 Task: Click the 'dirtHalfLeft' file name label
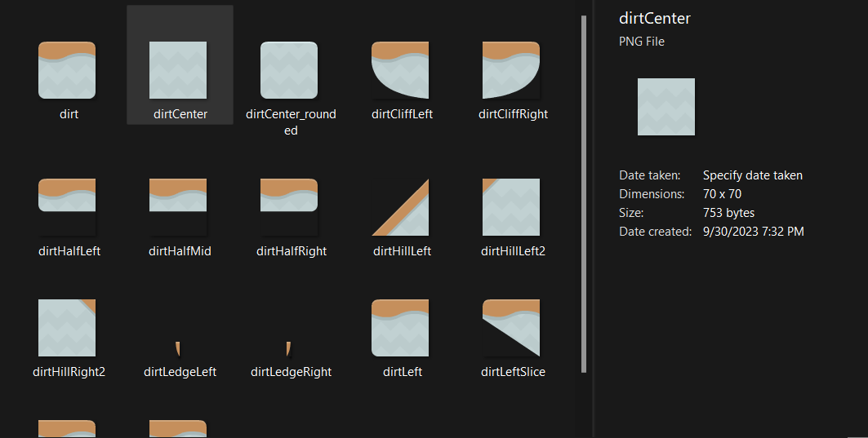[69, 251]
